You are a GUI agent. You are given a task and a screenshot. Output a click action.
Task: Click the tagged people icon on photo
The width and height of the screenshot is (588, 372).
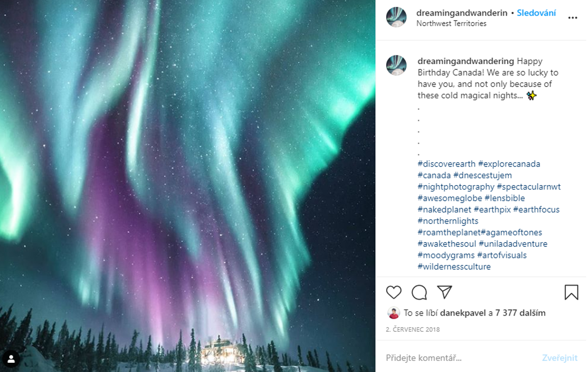11,358
